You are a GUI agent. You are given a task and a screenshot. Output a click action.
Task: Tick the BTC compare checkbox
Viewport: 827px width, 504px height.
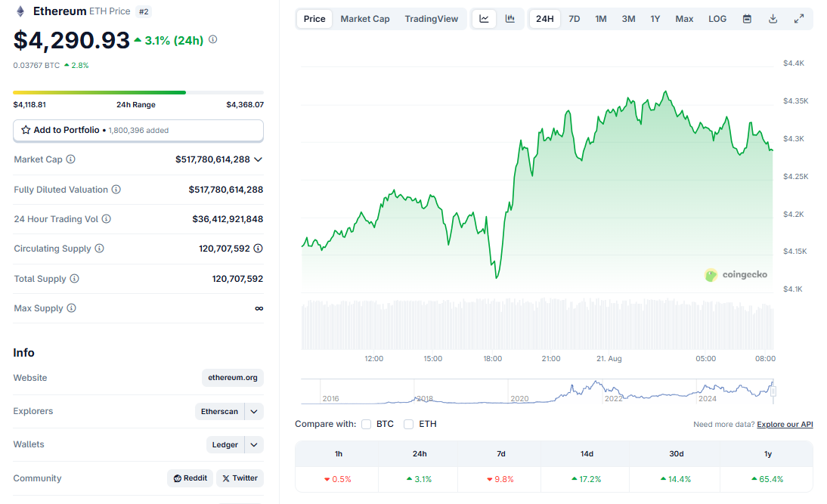[x=366, y=425]
